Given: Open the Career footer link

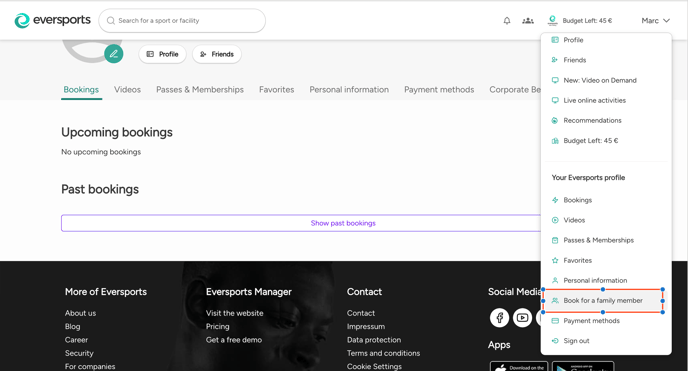Looking at the screenshot, I should 76,340.
